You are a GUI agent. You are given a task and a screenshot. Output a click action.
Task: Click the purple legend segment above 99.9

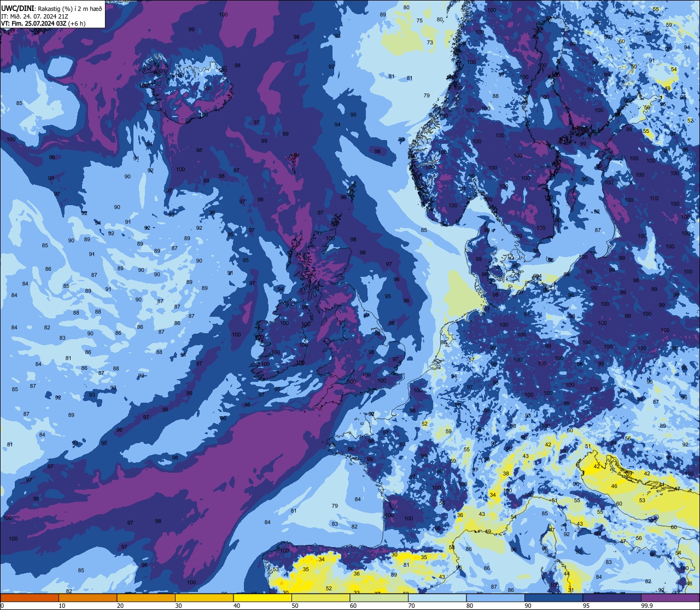pyautogui.click(x=670, y=597)
